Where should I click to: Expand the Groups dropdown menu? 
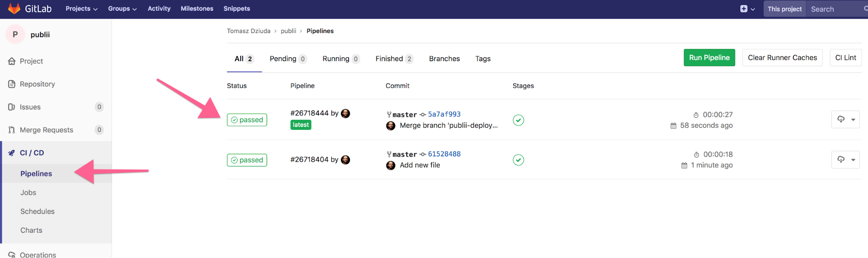pos(122,9)
